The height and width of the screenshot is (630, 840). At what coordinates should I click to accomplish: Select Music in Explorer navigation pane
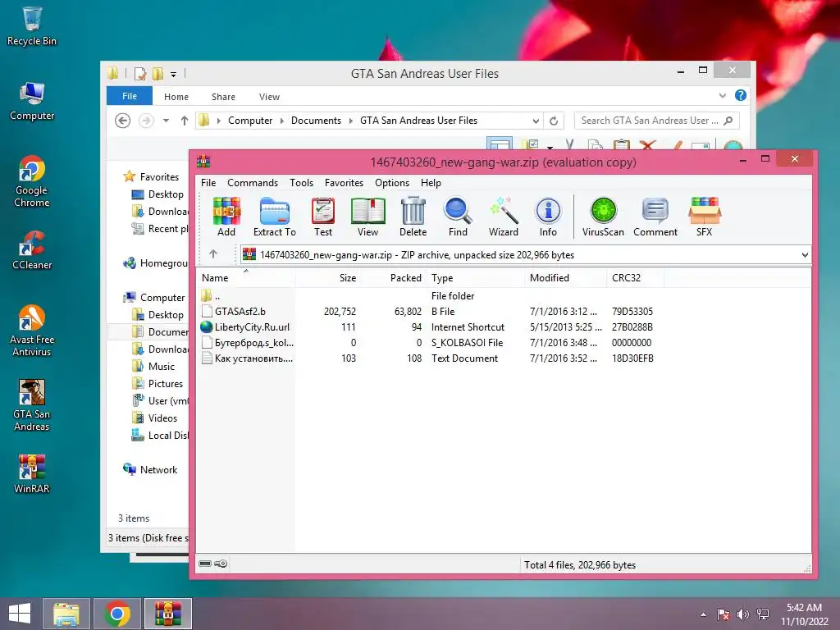click(161, 367)
